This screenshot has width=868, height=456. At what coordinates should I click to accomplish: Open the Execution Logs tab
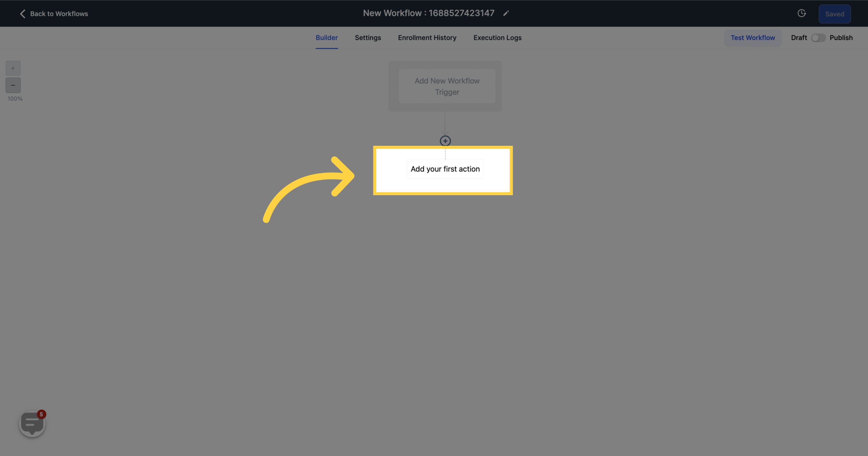point(497,38)
